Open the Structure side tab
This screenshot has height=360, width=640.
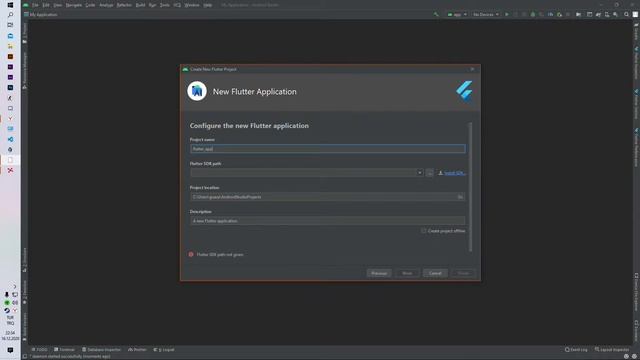click(x=24, y=260)
